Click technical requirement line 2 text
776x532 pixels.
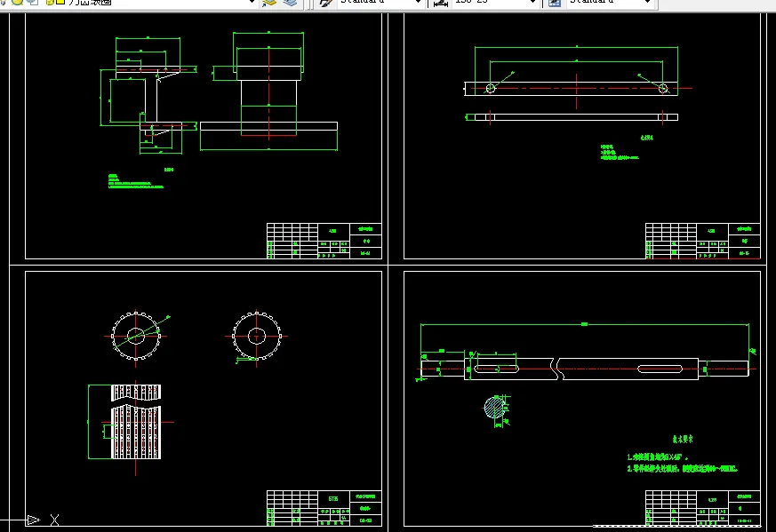coord(682,468)
